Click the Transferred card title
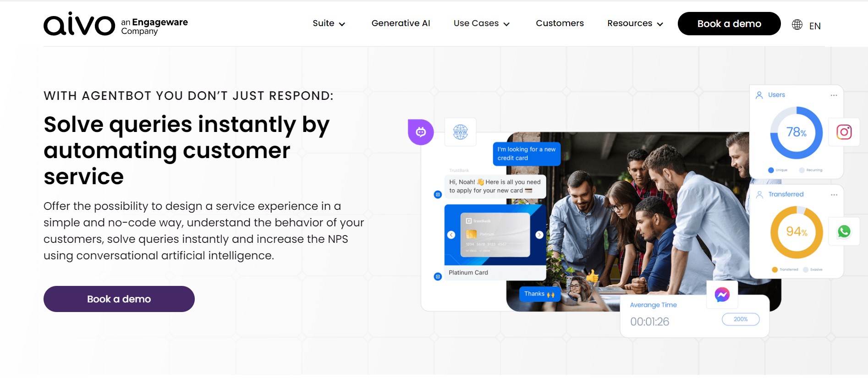This screenshot has height=389, width=868. [786, 194]
